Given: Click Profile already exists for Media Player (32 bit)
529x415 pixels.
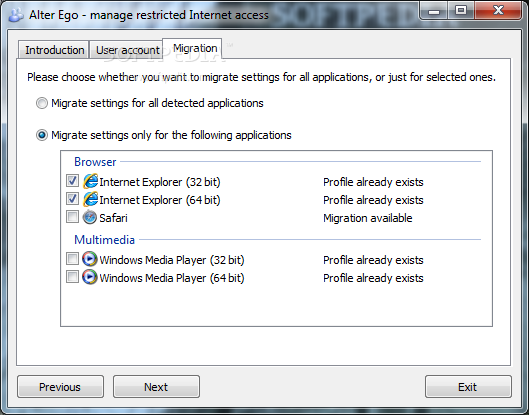Looking at the screenshot, I should 373,260.
